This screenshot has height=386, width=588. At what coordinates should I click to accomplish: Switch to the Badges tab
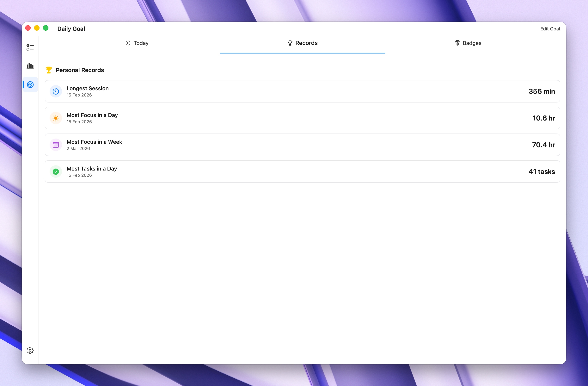pos(468,43)
